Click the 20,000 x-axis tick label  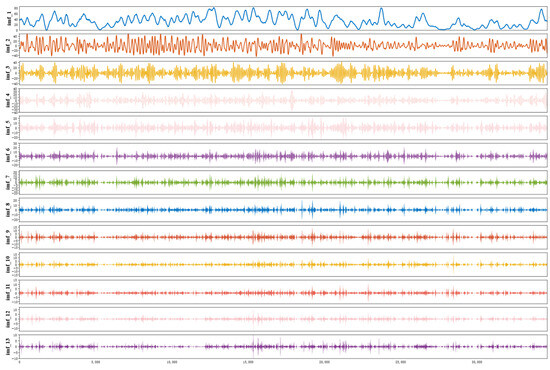click(x=324, y=362)
